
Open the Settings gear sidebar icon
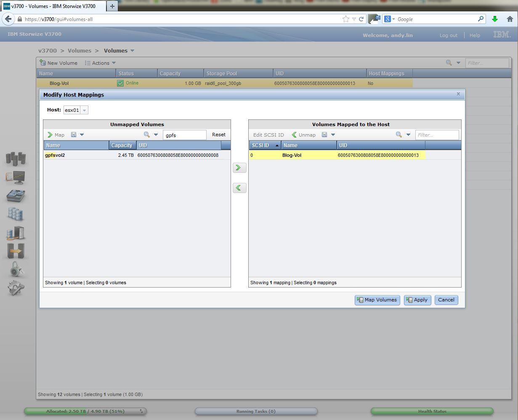(16, 288)
